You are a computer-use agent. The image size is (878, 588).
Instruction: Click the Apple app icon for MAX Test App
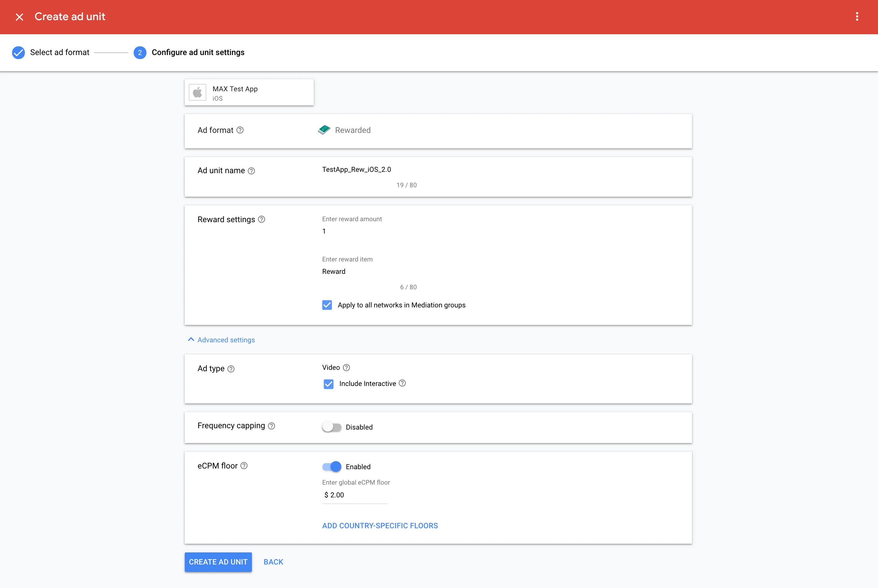(x=197, y=92)
